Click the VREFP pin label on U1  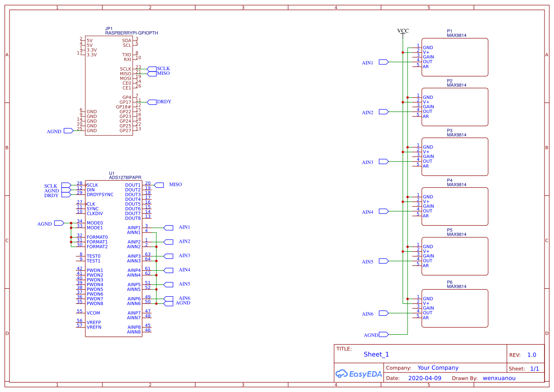[x=94, y=323]
